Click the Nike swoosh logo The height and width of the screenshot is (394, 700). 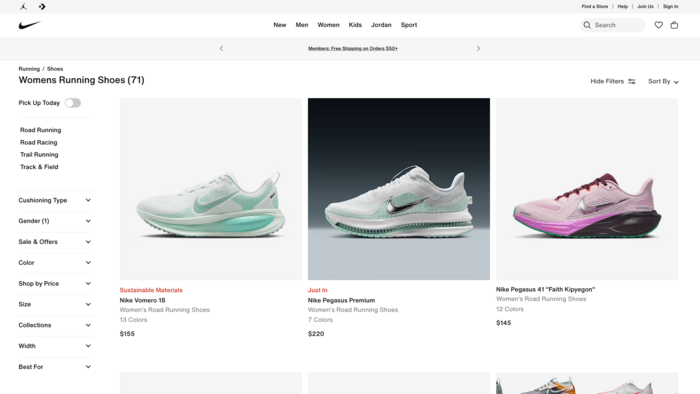29,25
